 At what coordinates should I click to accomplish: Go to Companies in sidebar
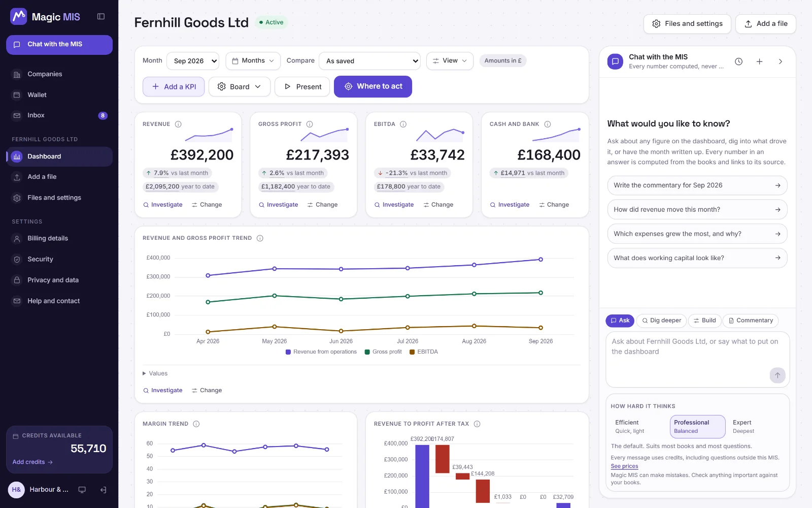coord(59,74)
